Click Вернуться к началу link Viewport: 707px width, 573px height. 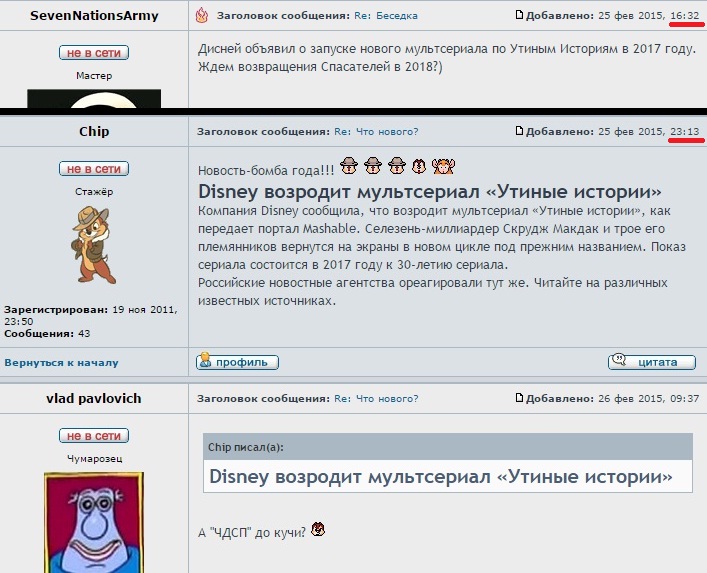click(61, 362)
